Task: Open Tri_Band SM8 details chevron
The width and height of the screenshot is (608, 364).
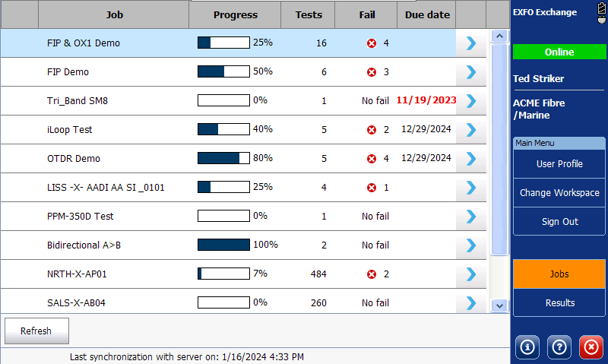Action: (x=471, y=101)
